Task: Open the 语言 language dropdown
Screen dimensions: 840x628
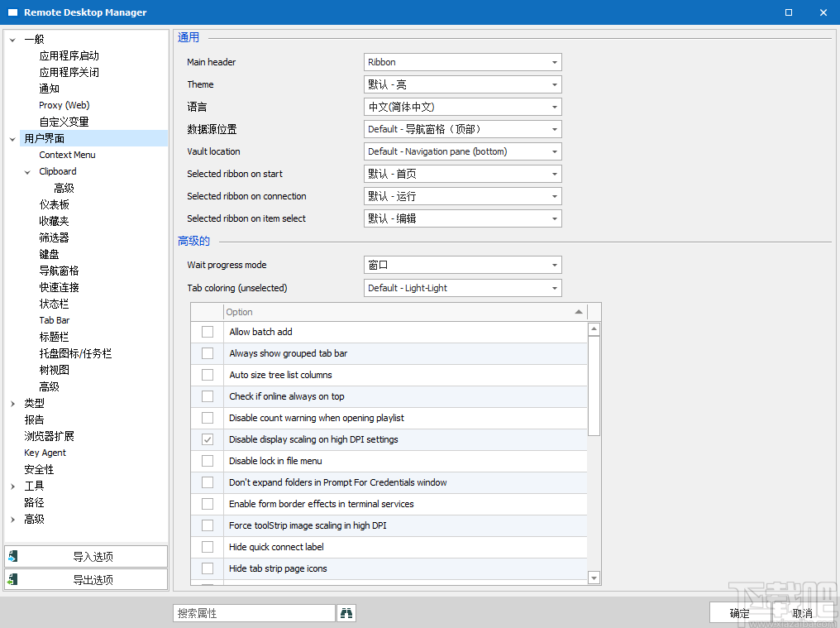Action: (554, 106)
